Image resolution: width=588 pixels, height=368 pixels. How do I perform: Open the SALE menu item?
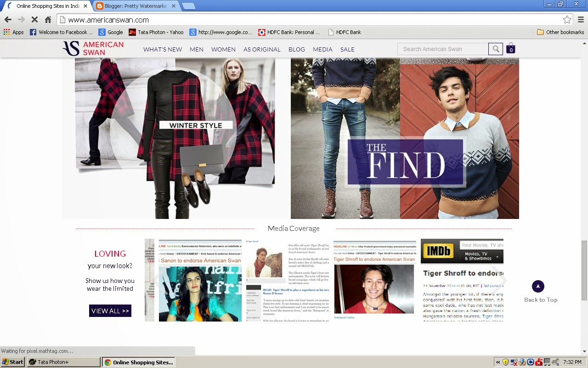click(x=347, y=49)
